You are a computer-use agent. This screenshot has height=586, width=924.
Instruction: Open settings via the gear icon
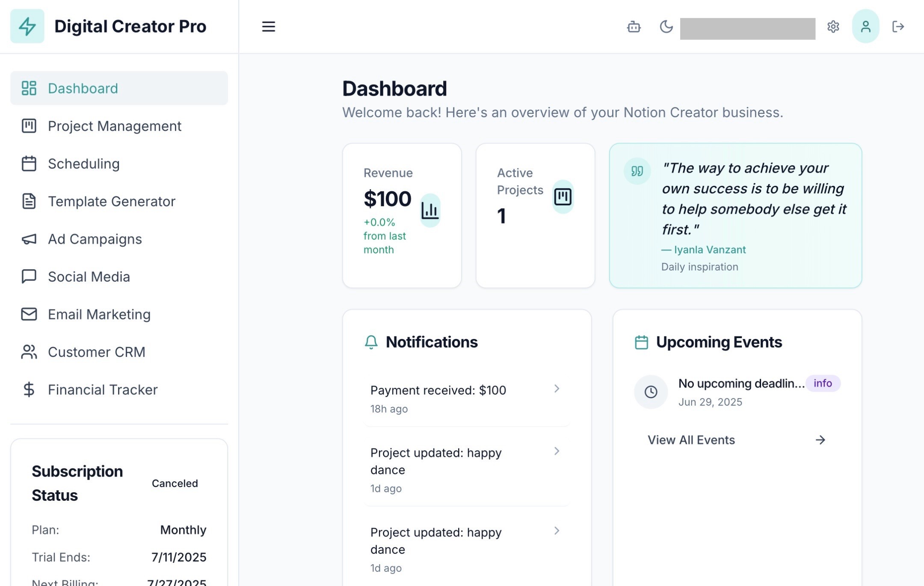click(x=833, y=27)
